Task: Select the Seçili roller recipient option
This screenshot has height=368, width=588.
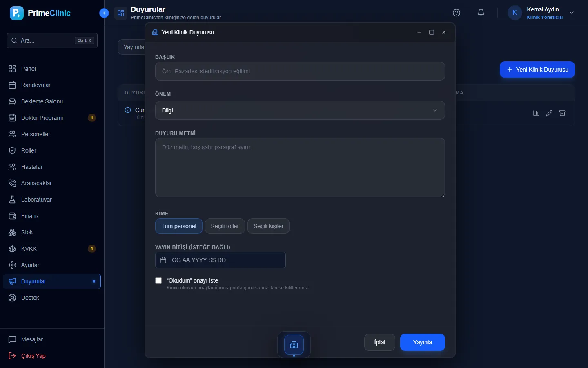Action: point(225,226)
